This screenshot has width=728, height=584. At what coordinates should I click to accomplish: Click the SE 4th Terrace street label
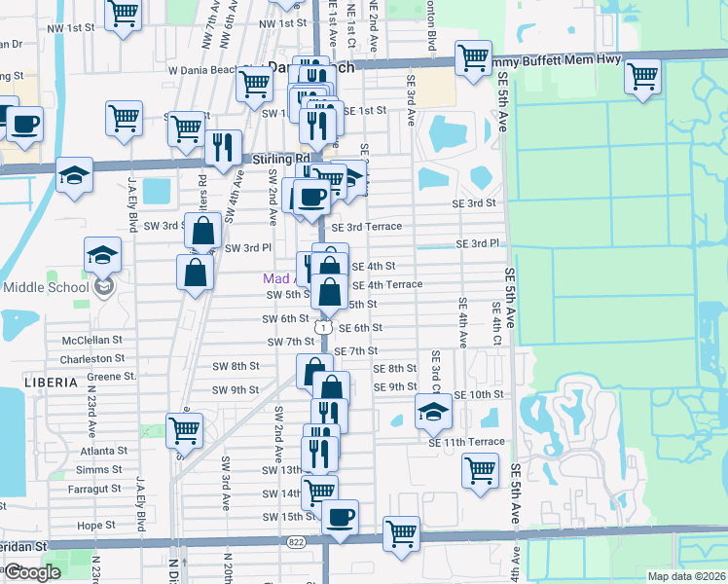tap(387, 285)
